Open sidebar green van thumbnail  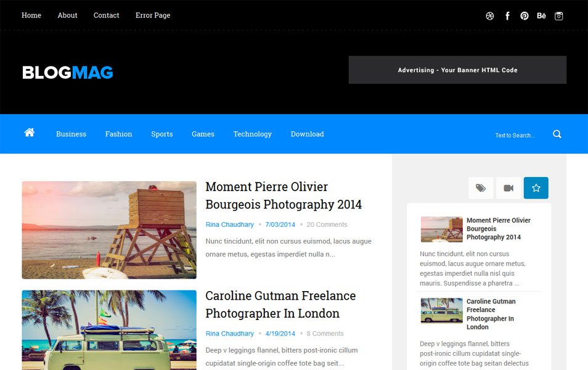coord(442,310)
